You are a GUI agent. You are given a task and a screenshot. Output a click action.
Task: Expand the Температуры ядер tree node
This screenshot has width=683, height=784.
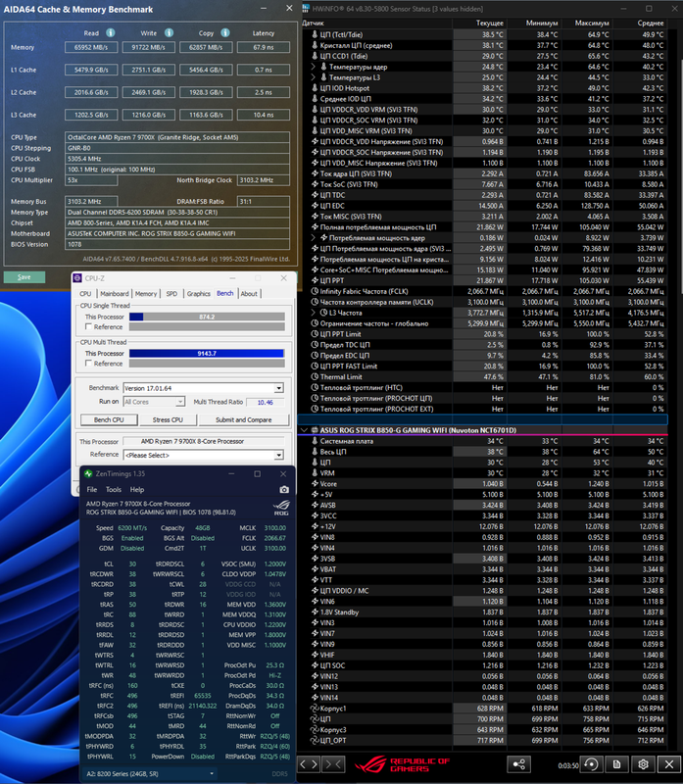pyautogui.click(x=314, y=67)
